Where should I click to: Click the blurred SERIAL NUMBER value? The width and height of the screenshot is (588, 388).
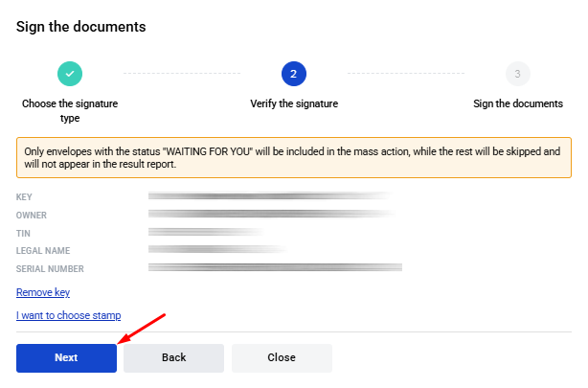pos(275,267)
